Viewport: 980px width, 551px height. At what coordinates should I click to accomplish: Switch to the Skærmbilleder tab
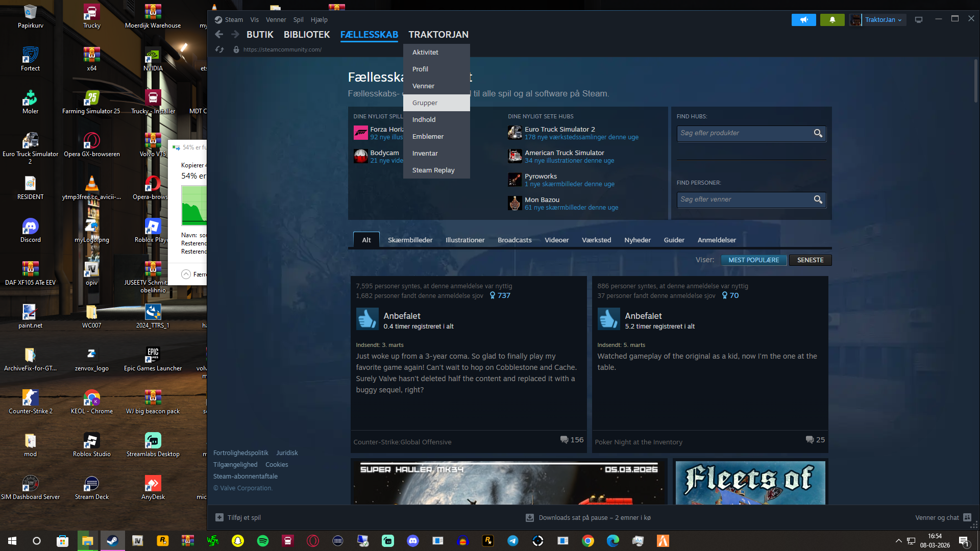(x=410, y=240)
